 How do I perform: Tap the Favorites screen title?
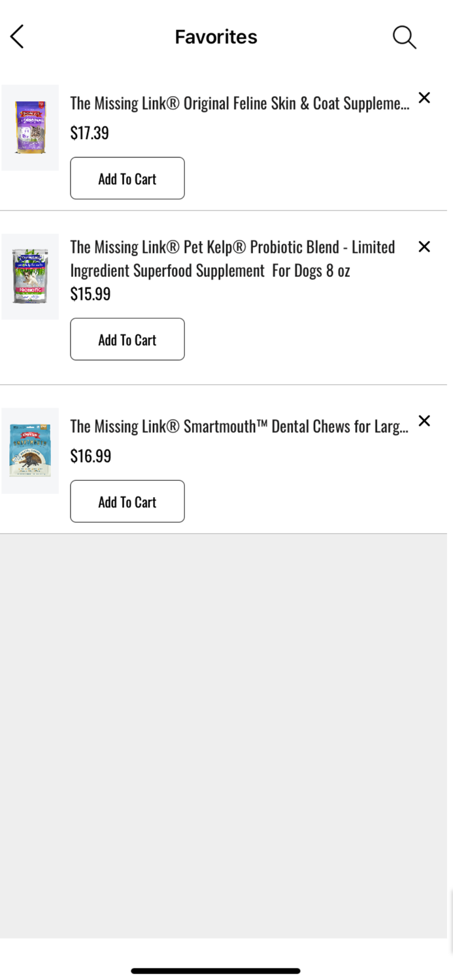[216, 37]
